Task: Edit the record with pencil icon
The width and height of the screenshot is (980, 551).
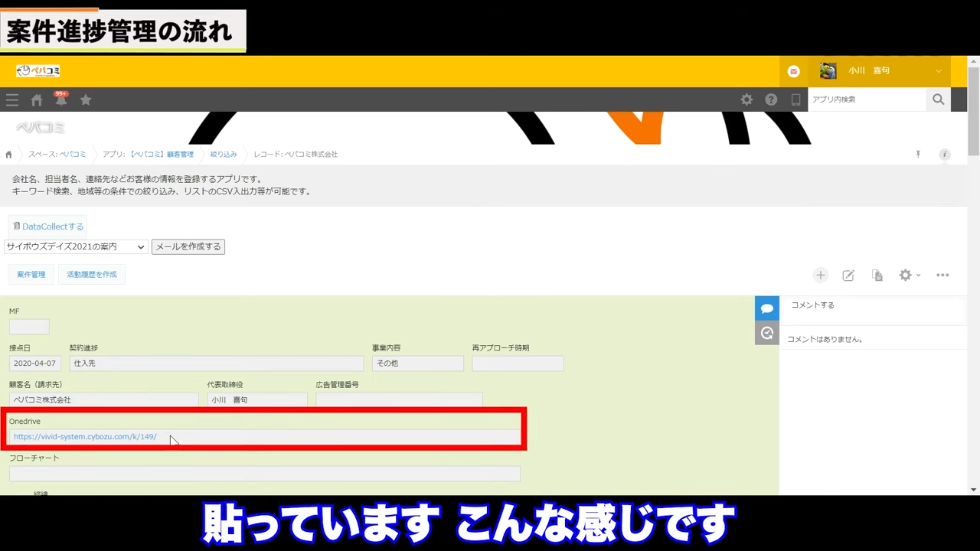Action: (x=848, y=275)
